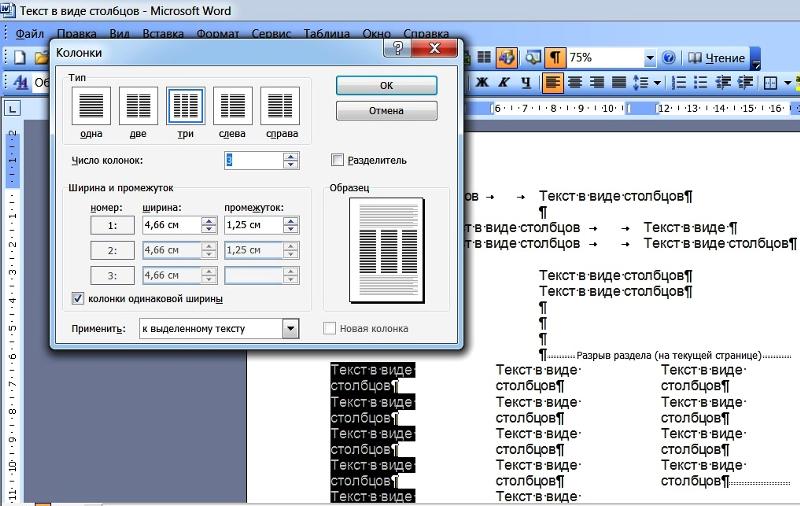Apply numbered list formatting
800x506 pixels.
[x=679, y=82]
